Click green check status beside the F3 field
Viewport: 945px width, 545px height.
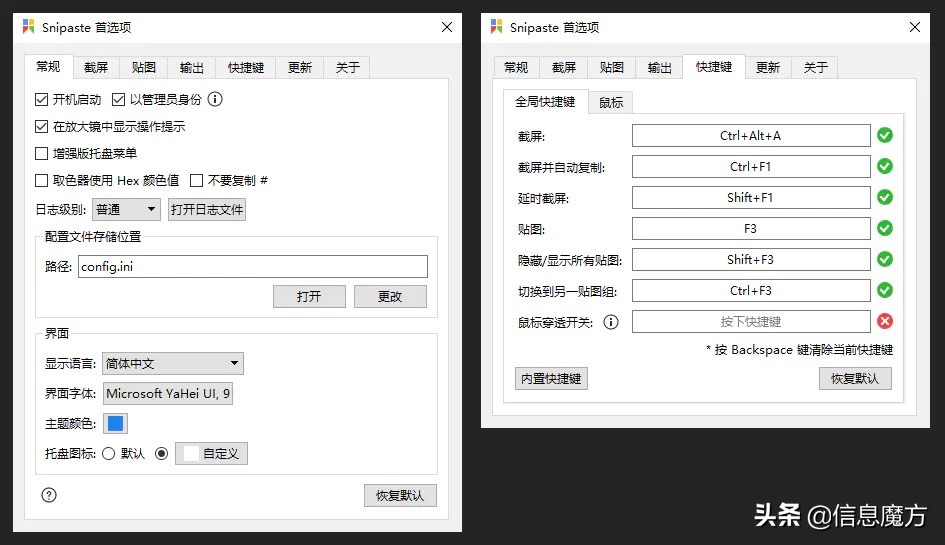pyautogui.click(x=885, y=228)
